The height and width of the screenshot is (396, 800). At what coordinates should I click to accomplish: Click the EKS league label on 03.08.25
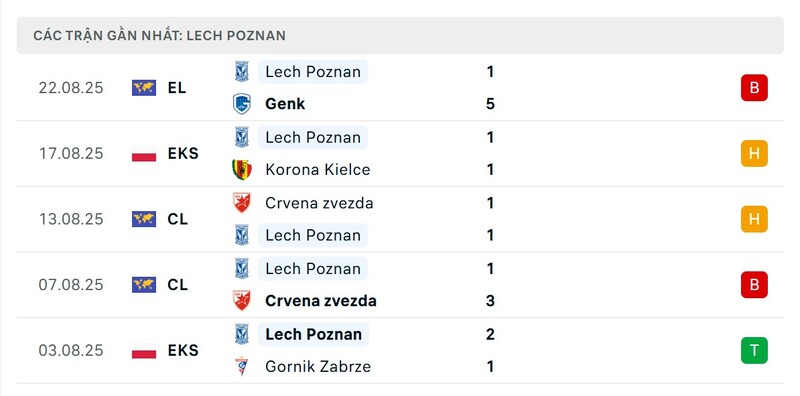(x=183, y=351)
